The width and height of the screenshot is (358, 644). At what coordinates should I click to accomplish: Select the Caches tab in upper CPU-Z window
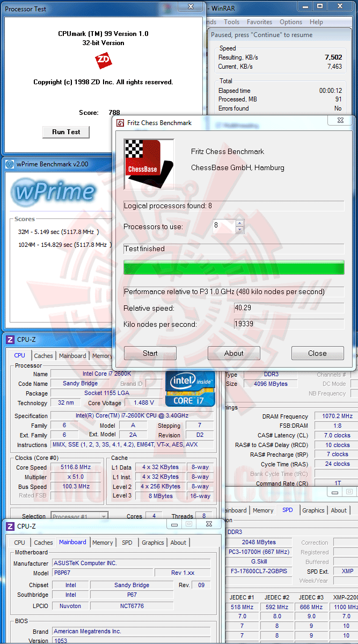click(43, 356)
